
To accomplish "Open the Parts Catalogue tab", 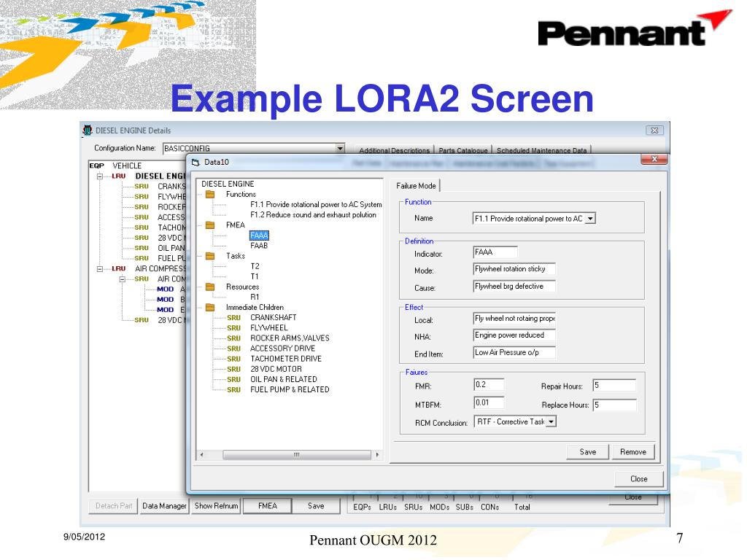I will pos(462,150).
